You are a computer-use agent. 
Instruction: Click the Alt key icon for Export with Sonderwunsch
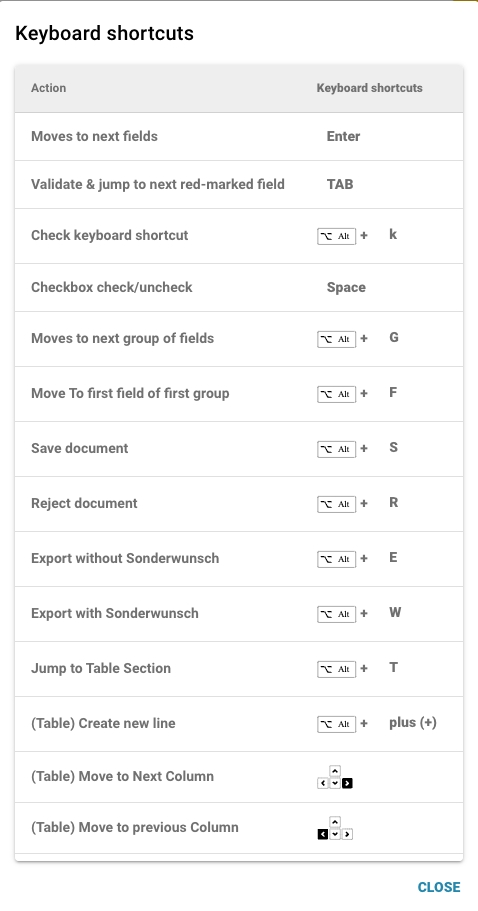pos(336,614)
